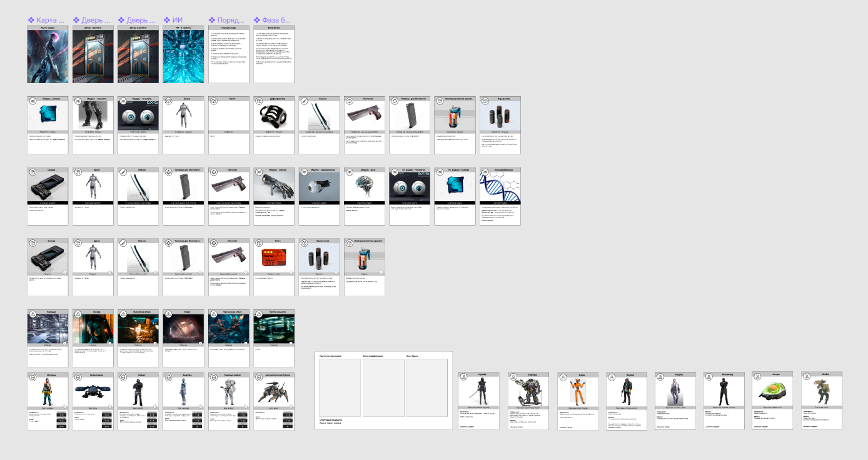Image resolution: width=868 pixels, height=460 pixels.
Task: Select the Автоматическая турель turret image
Action: 273,392
